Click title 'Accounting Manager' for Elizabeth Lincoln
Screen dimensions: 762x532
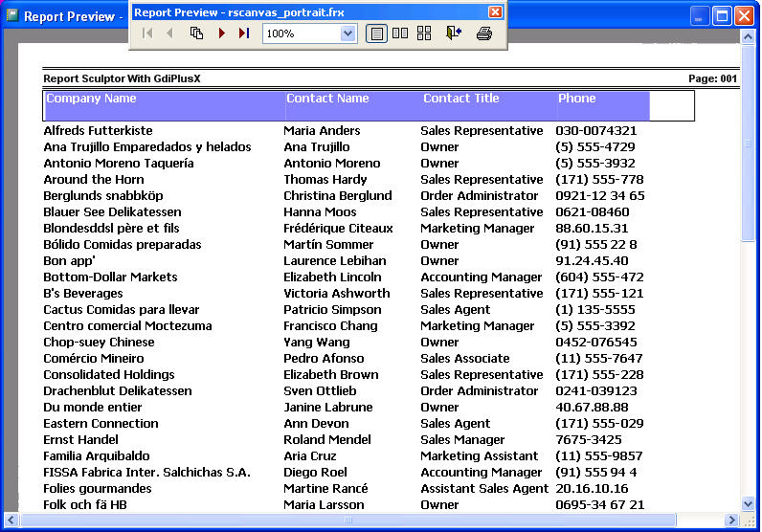(482, 277)
